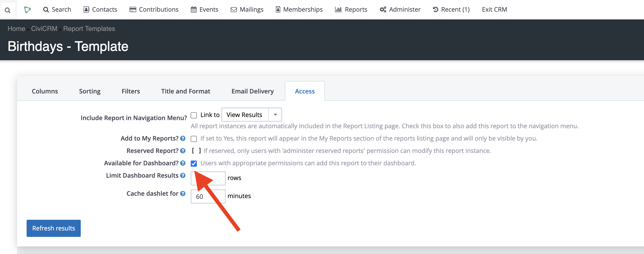
Task: Click the magnifier icon in top-left corner
Action: point(8,10)
